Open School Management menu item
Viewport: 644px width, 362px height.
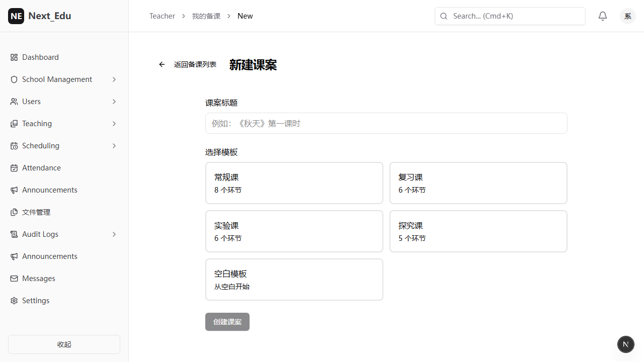pos(64,79)
